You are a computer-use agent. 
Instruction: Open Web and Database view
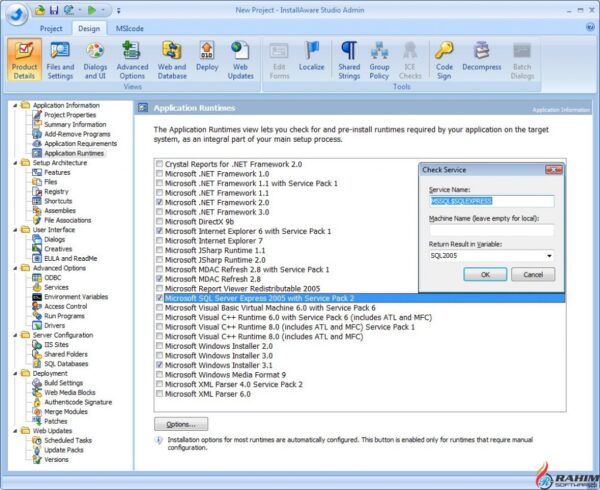(x=172, y=60)
